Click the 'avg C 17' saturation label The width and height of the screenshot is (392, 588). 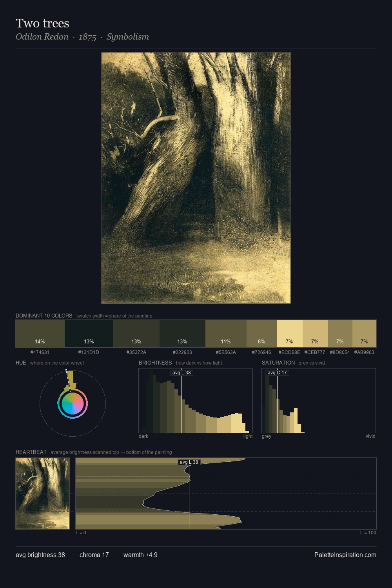(277, 373)
